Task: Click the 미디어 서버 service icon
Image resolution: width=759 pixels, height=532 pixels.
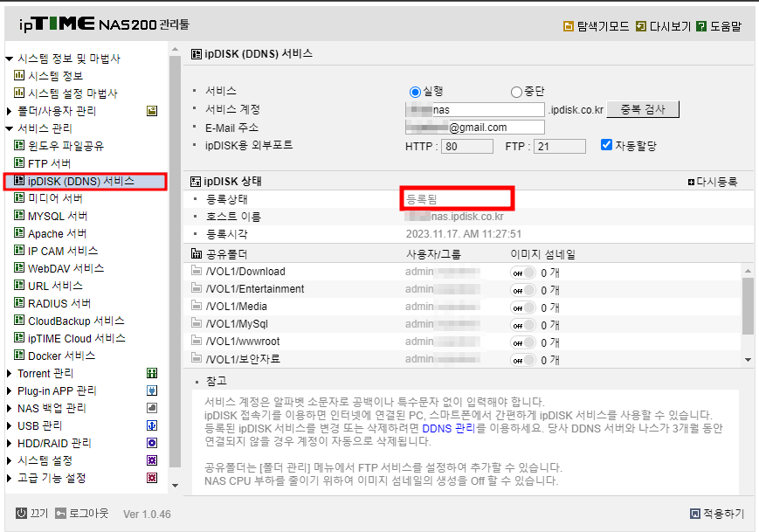Action: point(19,198)
